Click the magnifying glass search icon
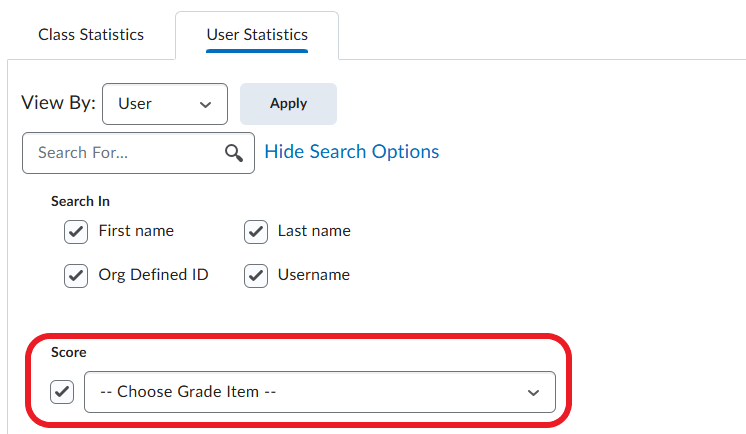Viewport: 746px width, 434px height. coord(234,153)
